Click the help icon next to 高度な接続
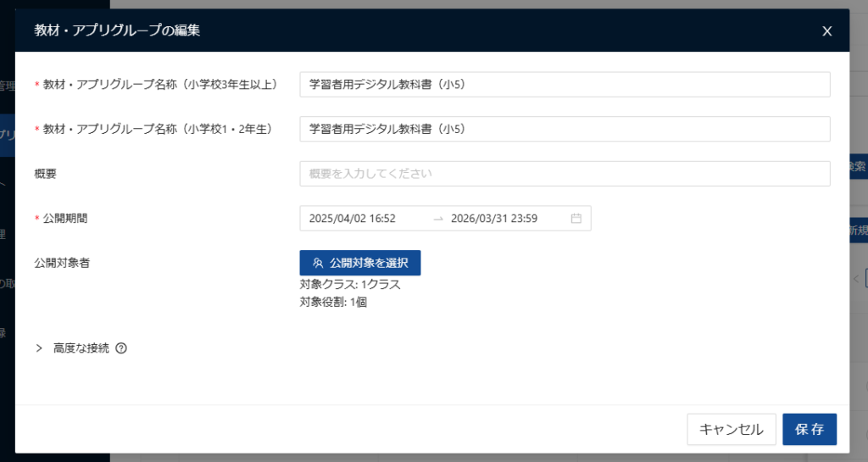This screenshot has width=868, height=462. click(121, 348)
